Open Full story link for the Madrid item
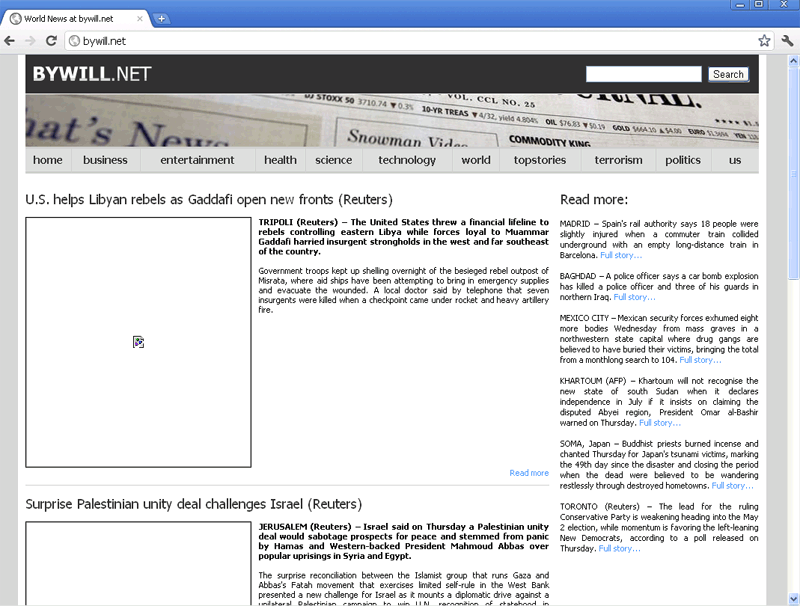Image resolution: width=800 pixels, height=606 pixels. coord(621,256)
